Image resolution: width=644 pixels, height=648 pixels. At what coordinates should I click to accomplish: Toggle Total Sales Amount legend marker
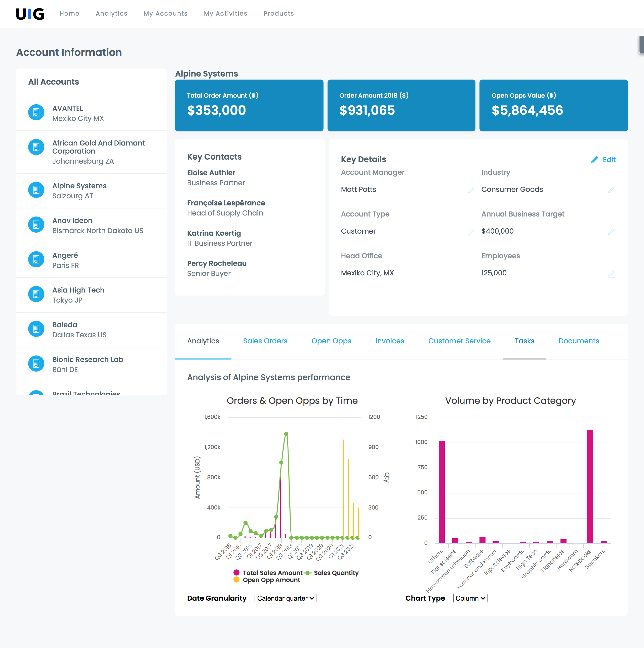236,572
